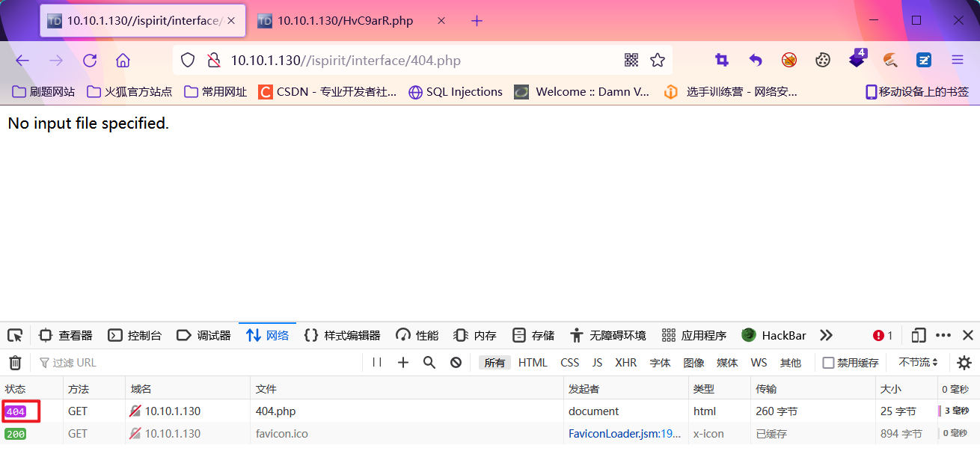Open 刷题网站 bookmark folder
980x466 pixels.
click(45, 92)
